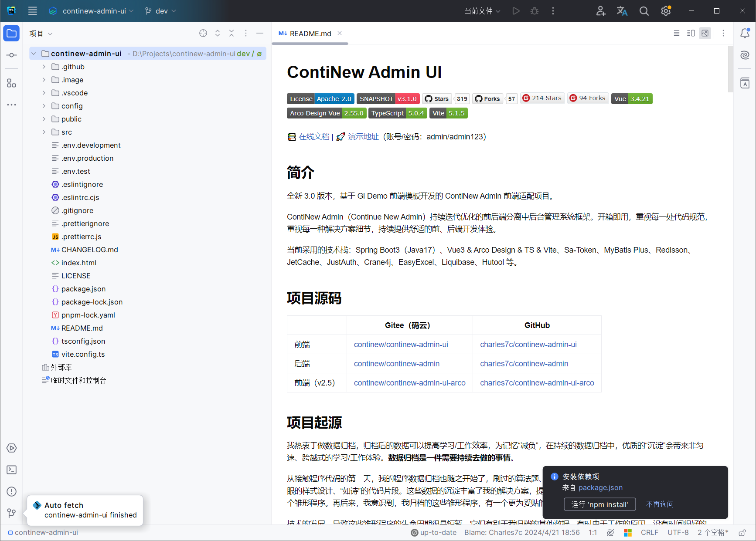Open Notifications bell icon
Image resolution: width=756 pixels, height=541 pixels.
pyautogui.click(x=745, y=34)
